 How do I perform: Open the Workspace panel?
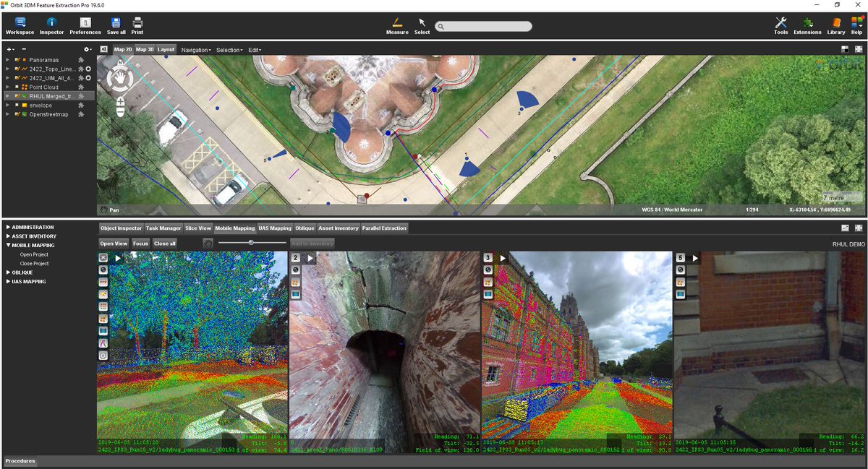coord(20,24)
